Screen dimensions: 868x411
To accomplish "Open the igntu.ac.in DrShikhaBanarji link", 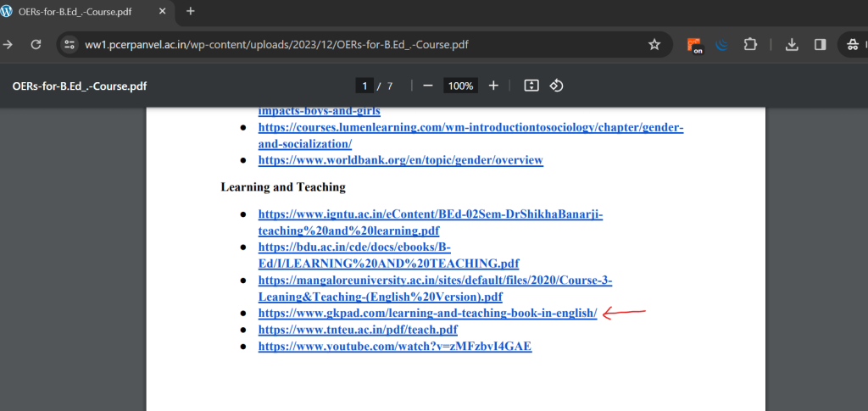I will click(x=430, y=222).
